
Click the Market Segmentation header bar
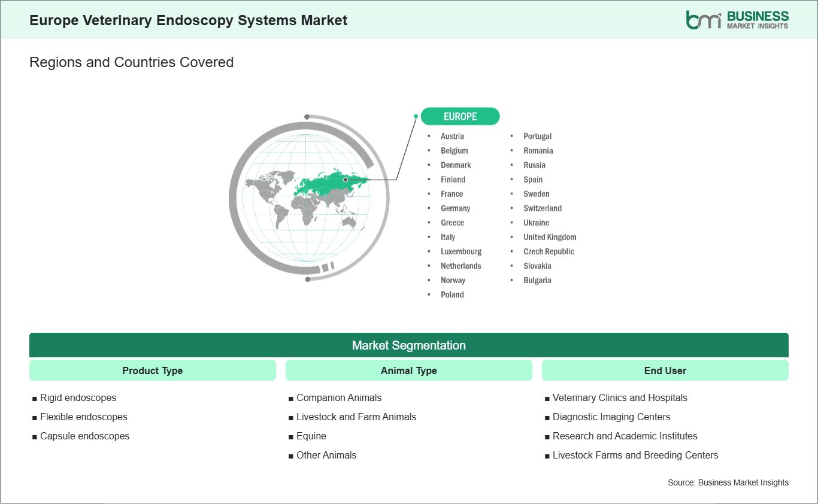[x=409, y=345]
